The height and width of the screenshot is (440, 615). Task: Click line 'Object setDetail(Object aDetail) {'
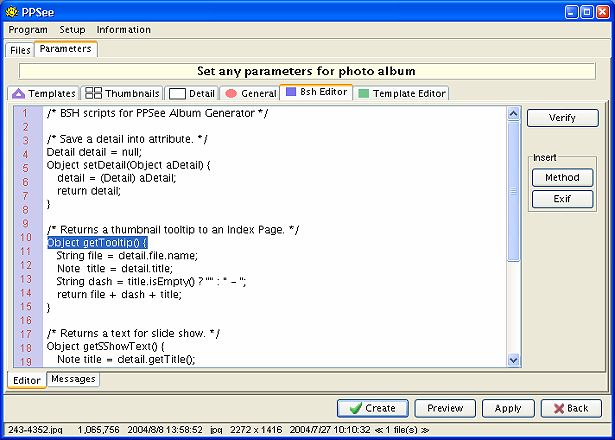pyautogui.click(x=128, y=165)
